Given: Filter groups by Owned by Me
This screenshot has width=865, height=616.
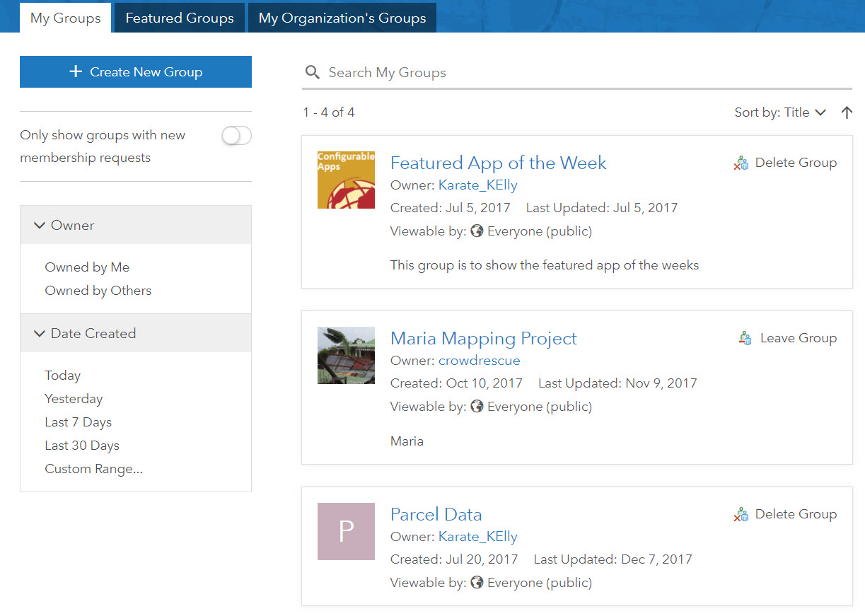Looking at the screenshot, I should point(87,267).
